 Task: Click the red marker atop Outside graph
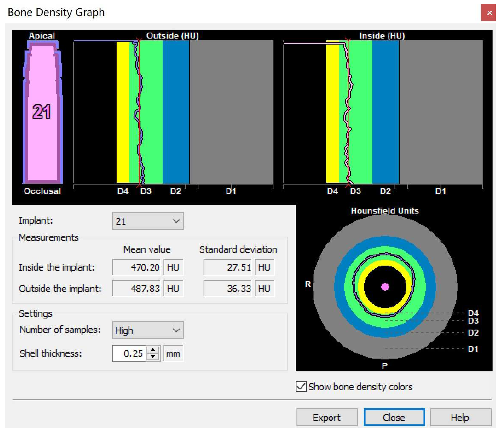139,40
